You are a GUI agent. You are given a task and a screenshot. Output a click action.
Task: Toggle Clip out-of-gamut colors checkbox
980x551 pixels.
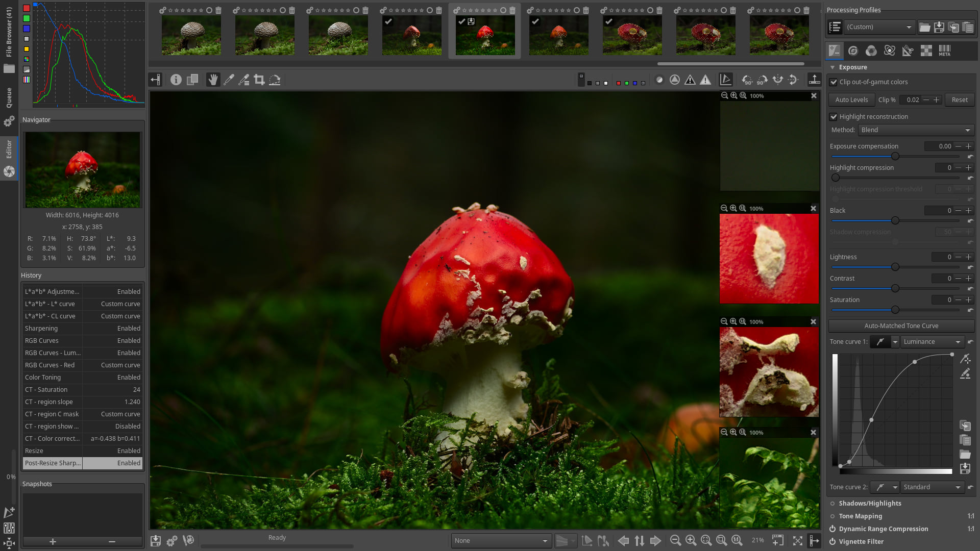(834, 82)
